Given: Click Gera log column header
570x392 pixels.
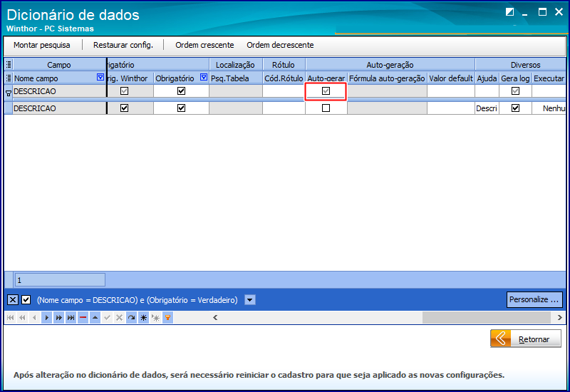Looking at the screenshot, I should 515,78.
